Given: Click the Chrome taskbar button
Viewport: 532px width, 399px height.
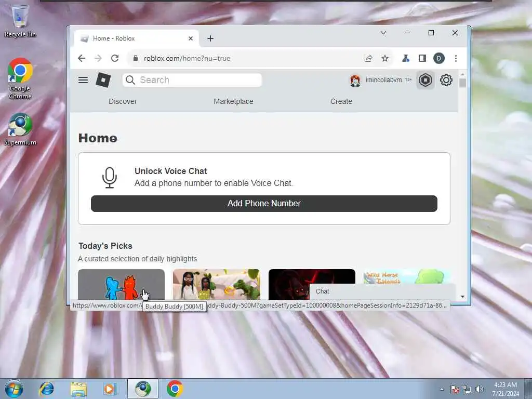Looking at the screenshot, I should (175, 389).
